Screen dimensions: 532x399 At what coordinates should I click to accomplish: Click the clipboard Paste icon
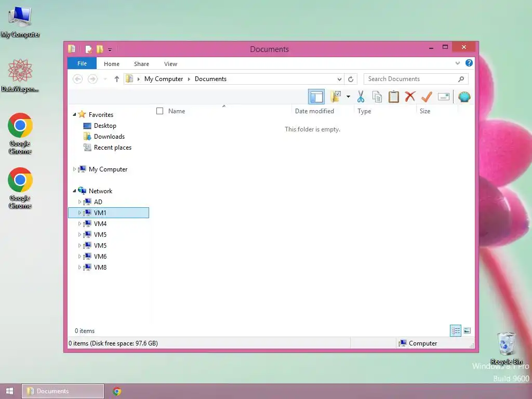click(394, 97)
